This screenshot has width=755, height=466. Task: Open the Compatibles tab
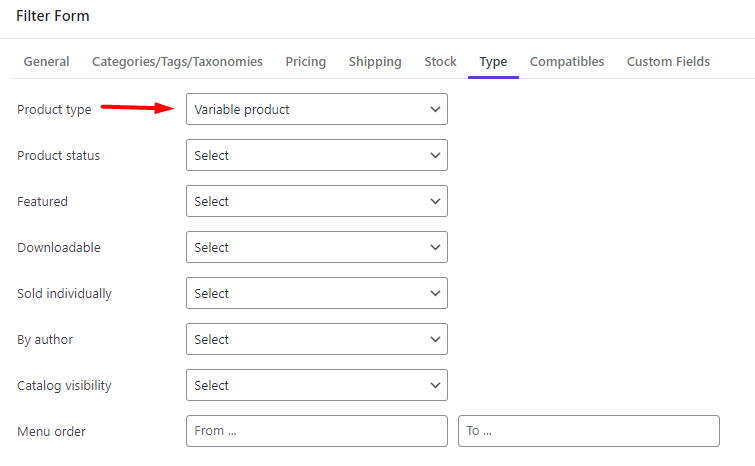pos(567,62)
